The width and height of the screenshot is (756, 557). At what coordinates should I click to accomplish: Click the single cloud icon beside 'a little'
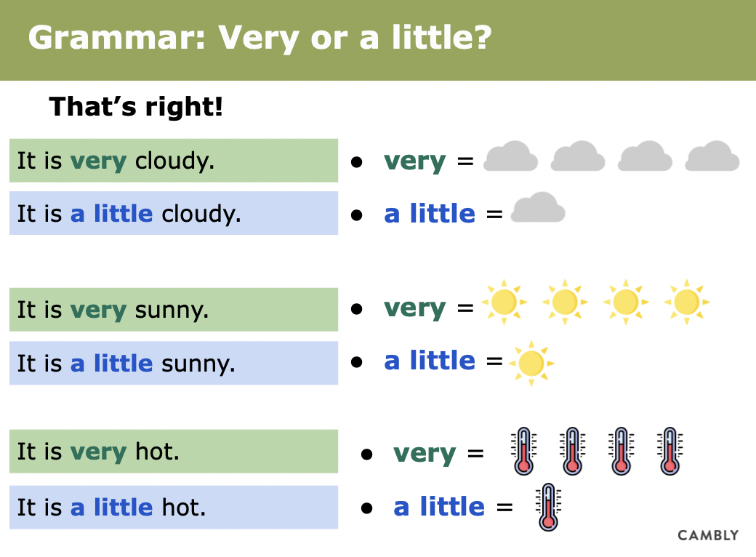tap(538, 208)
